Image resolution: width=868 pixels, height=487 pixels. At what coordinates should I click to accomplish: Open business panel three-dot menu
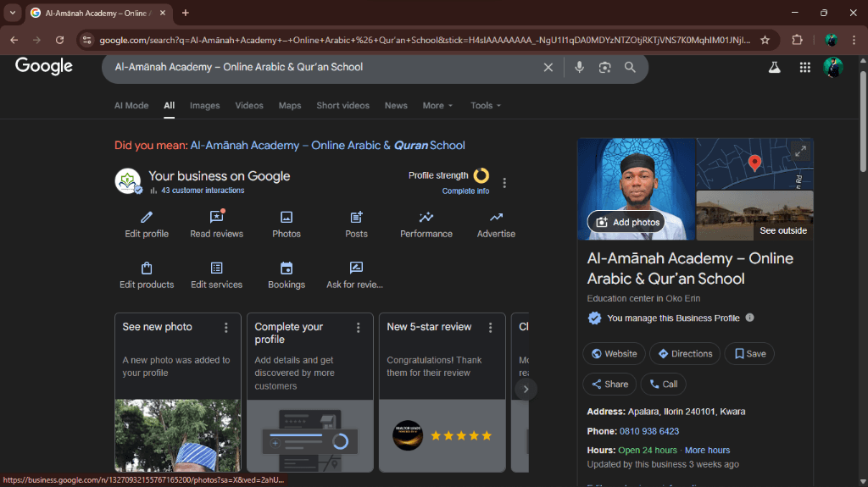click(x=504, y=183)
